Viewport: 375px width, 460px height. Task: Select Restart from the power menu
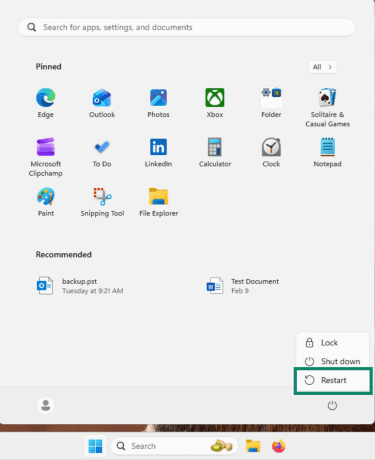click(333, 380)
